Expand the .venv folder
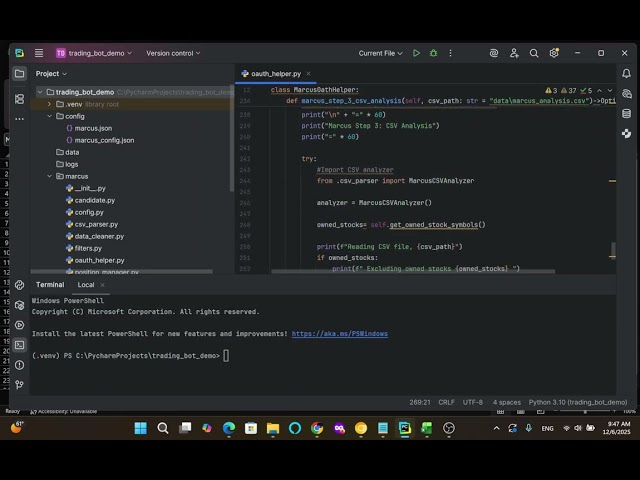Screen dimensions: 640x480 (x=49, y=104)
